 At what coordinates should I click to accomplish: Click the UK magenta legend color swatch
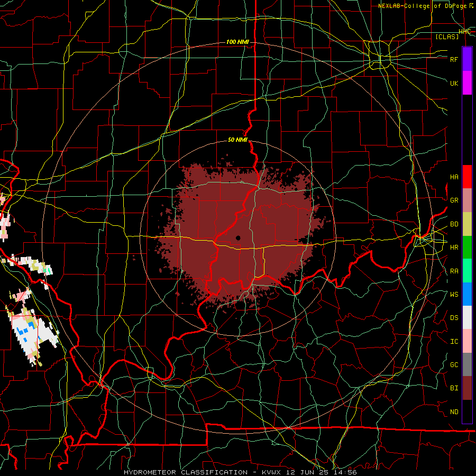pos(467,83)
